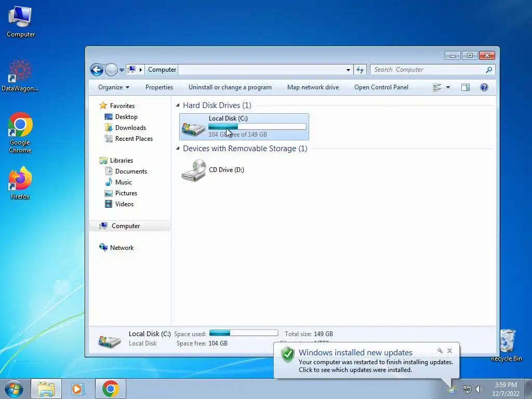Click the Local Disk (C:) usage bar
This screenshot has width=532, height=399.
[257, 127]
